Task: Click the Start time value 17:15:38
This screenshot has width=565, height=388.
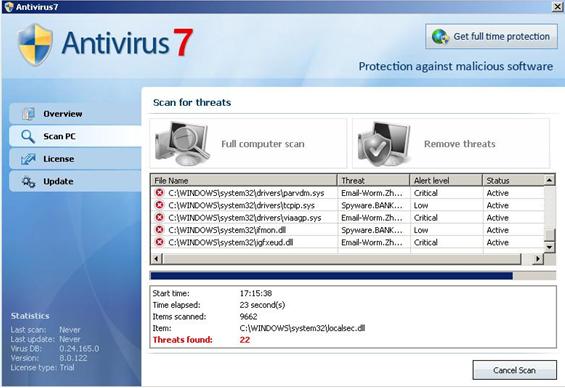Action: click(256, 293)
